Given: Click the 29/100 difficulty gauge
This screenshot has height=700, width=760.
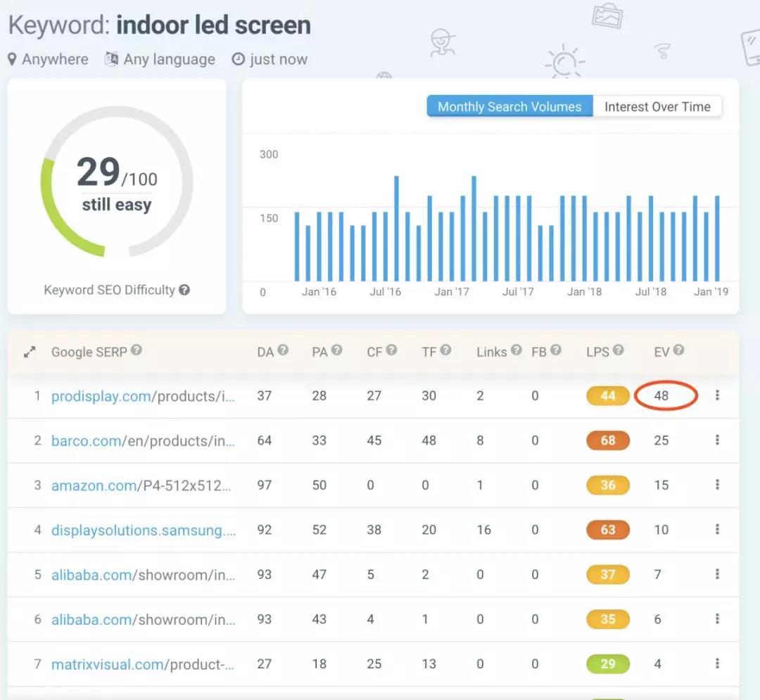Looking at the screenshot, I should click(117, 182).
